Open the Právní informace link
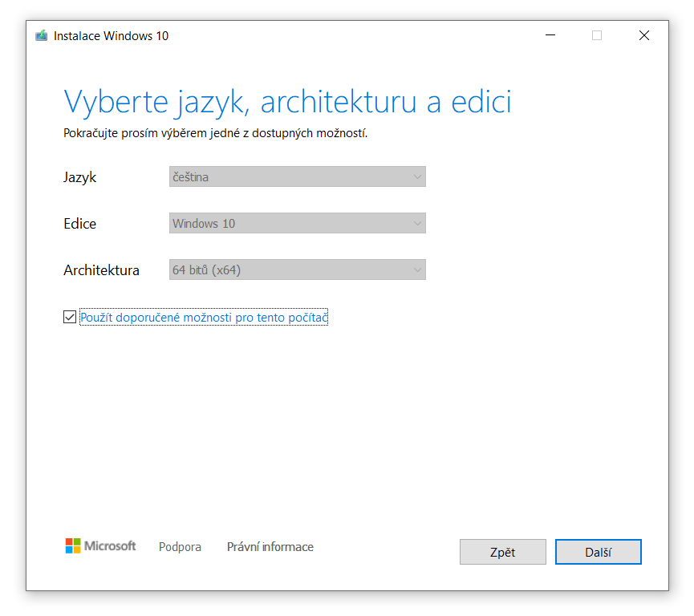The height and width of the screenshot is (616, 694). pos(270,547)
